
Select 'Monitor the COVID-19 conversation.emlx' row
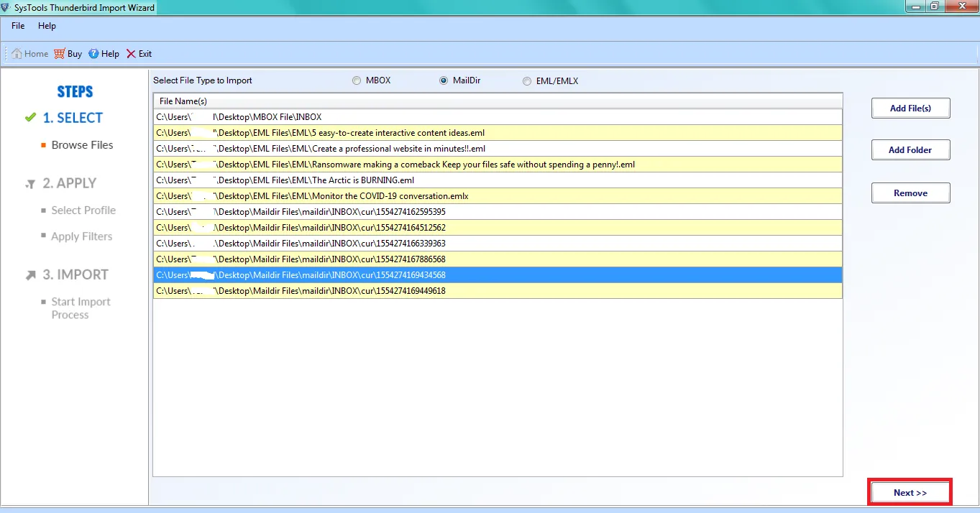[x=498, y=196]
